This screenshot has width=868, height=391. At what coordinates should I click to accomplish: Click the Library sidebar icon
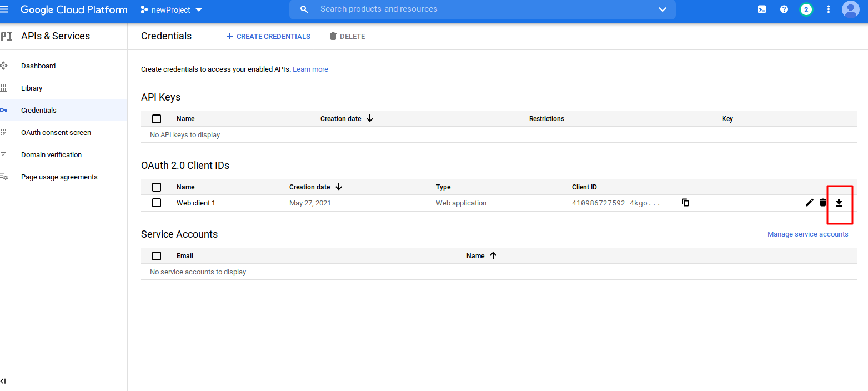(4, 88)
